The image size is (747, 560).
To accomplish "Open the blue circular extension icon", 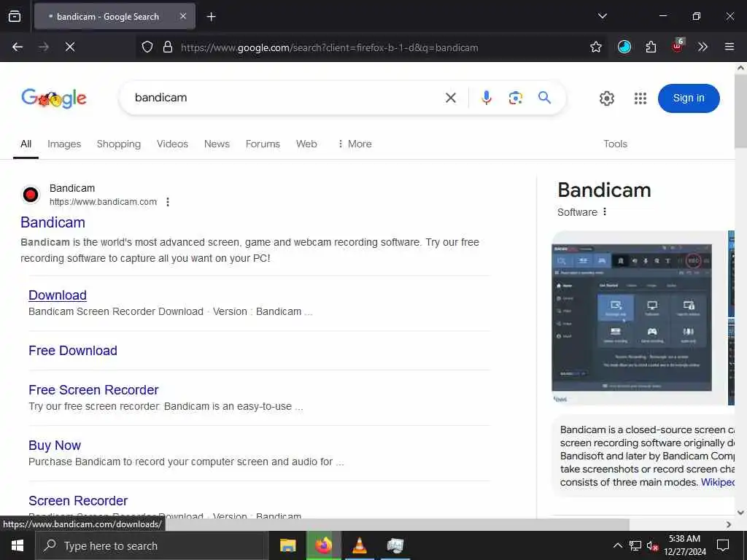I will 624,47.
